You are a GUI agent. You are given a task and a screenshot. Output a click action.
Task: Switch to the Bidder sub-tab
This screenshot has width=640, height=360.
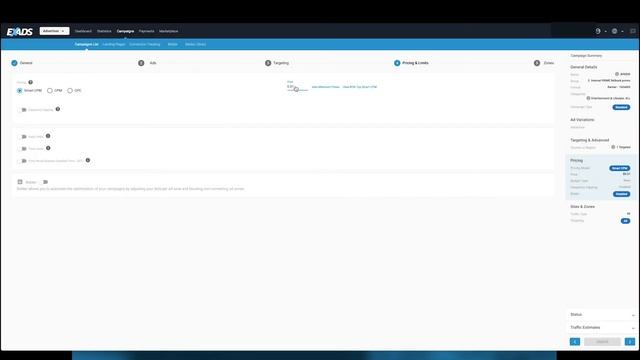click(x=173, y=44)
